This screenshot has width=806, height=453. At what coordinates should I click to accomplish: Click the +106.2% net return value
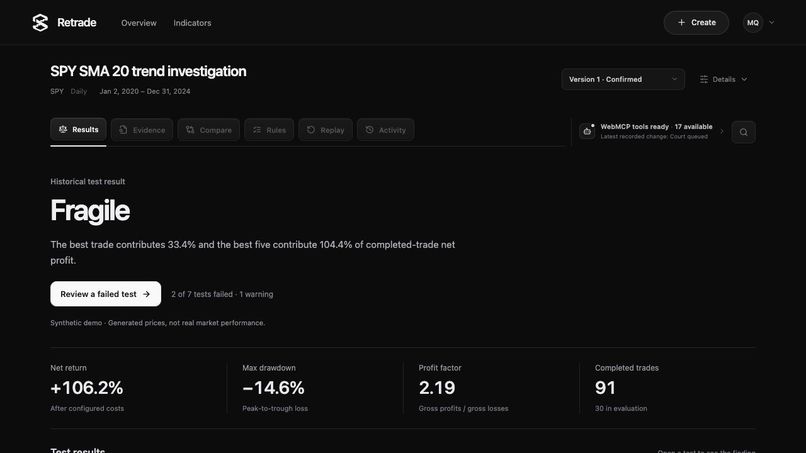pyautogui.click(x=87, y=388)
